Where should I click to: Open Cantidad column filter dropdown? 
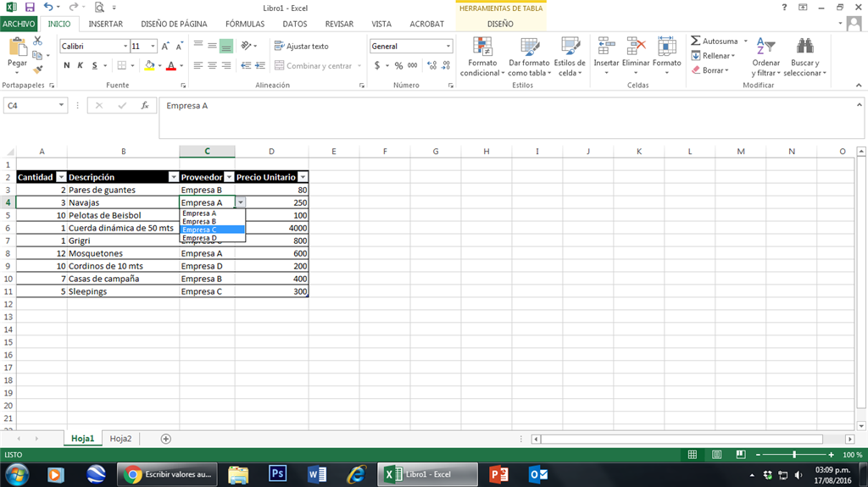[x=61, y=177]
